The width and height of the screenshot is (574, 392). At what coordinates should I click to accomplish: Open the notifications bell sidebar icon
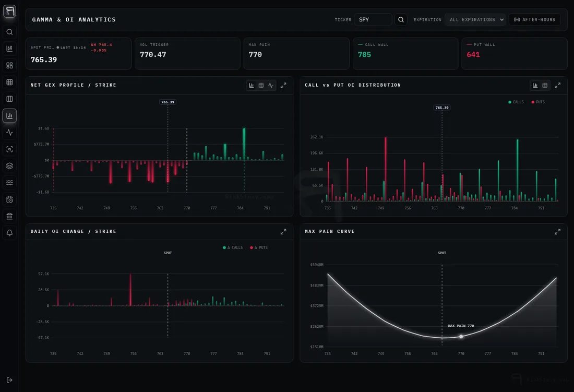(x=9, y=233)
